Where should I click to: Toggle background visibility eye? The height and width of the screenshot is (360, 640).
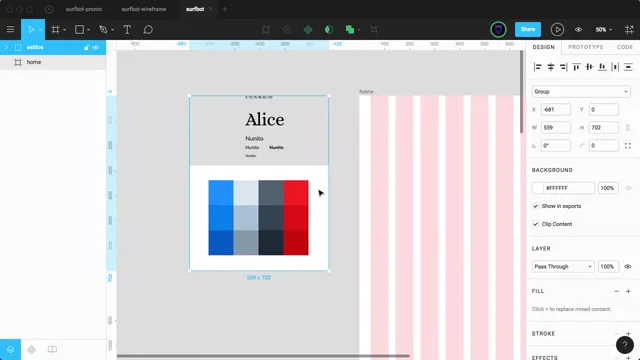628,188
